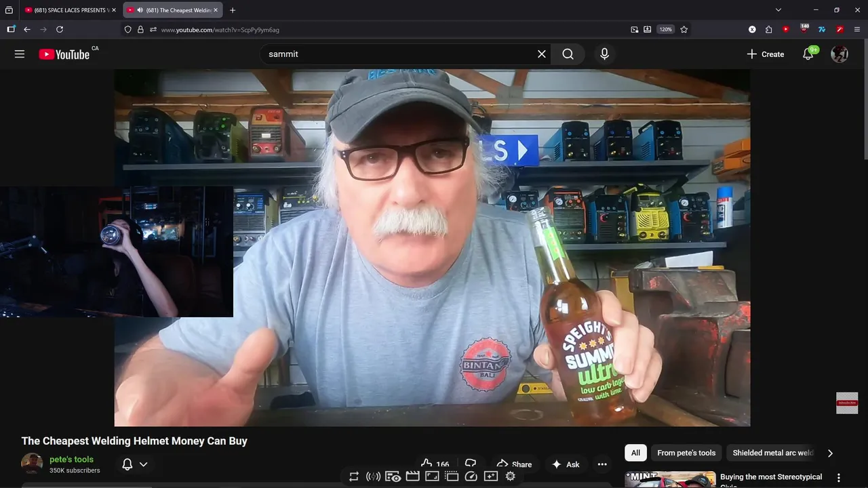The width and height of the screenshot is (868, 488).
Task: Like the video showing 166 likes
Action: [x=435, y=464]
